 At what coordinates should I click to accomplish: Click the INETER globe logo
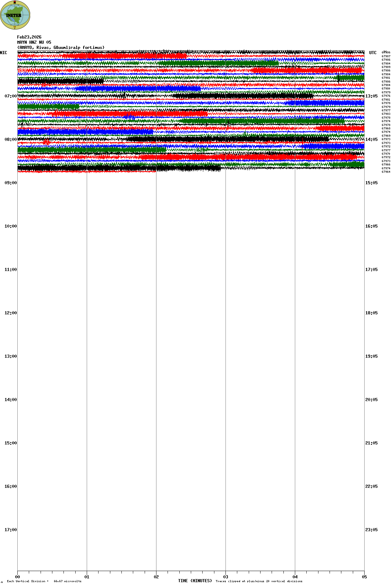pyautogui.click(x=15, y=15)
